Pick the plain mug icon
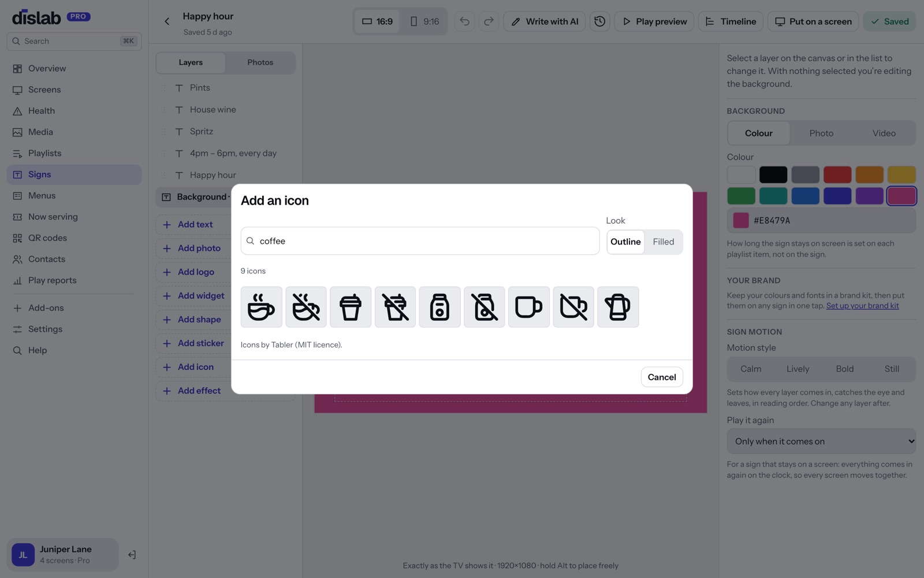 coord(529,307)
